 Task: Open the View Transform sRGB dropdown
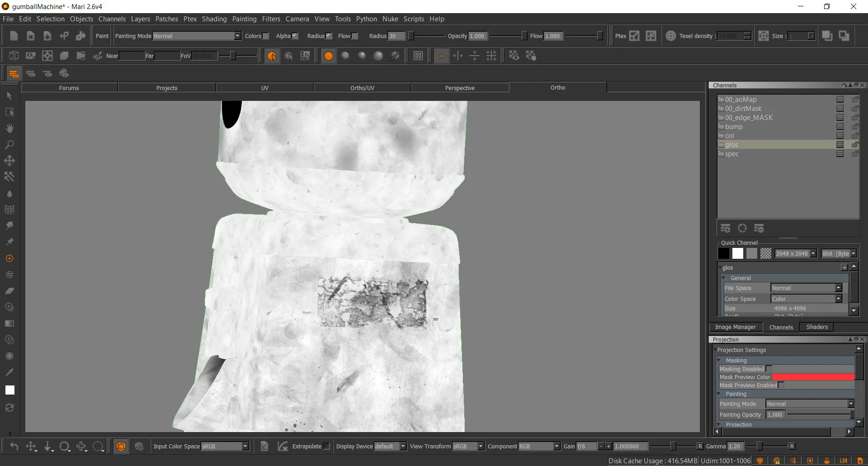[468, 447]
